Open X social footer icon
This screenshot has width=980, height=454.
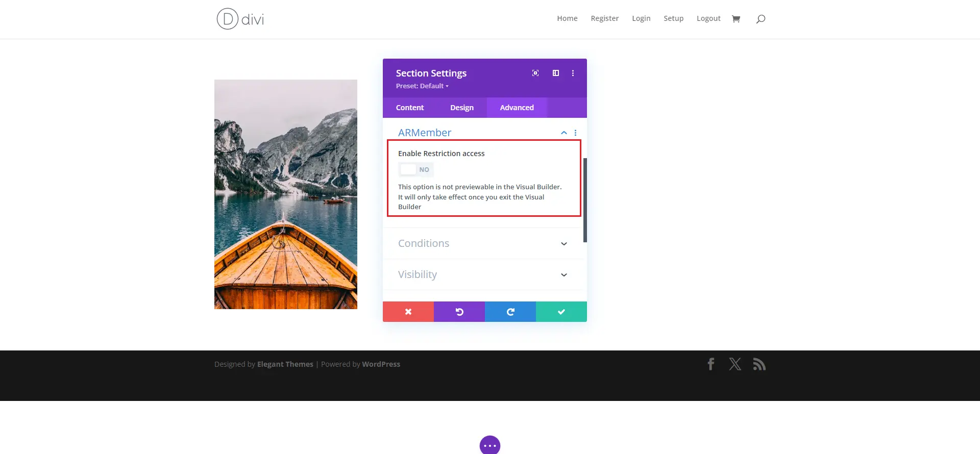click(735, 364)
